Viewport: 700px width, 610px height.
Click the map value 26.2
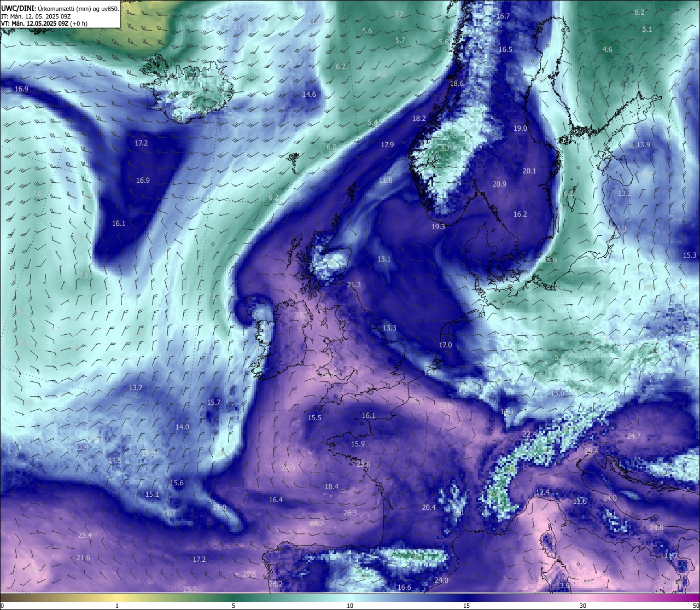[x=276, y=584]
